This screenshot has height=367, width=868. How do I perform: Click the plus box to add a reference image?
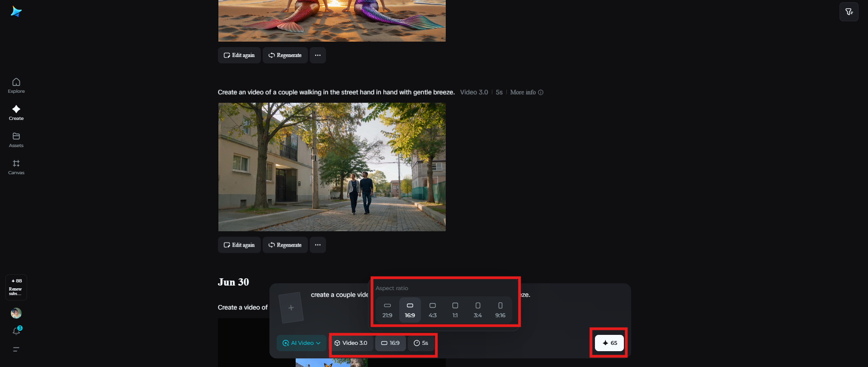tap(291, 308)
